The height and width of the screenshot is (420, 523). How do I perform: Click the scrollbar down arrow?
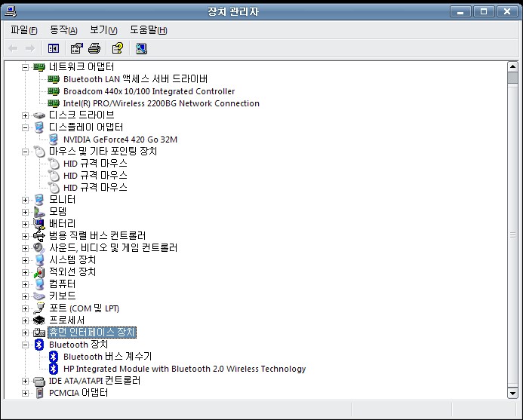512,394
